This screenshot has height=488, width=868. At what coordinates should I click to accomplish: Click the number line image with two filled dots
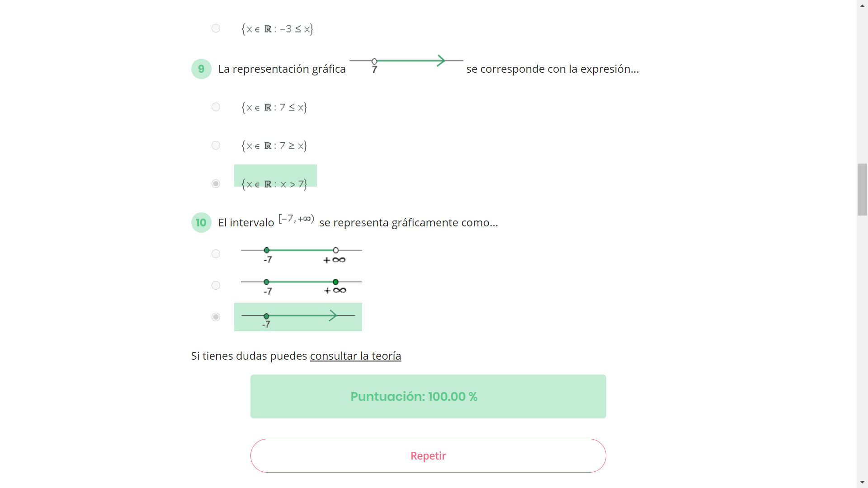tap(302, 286)
